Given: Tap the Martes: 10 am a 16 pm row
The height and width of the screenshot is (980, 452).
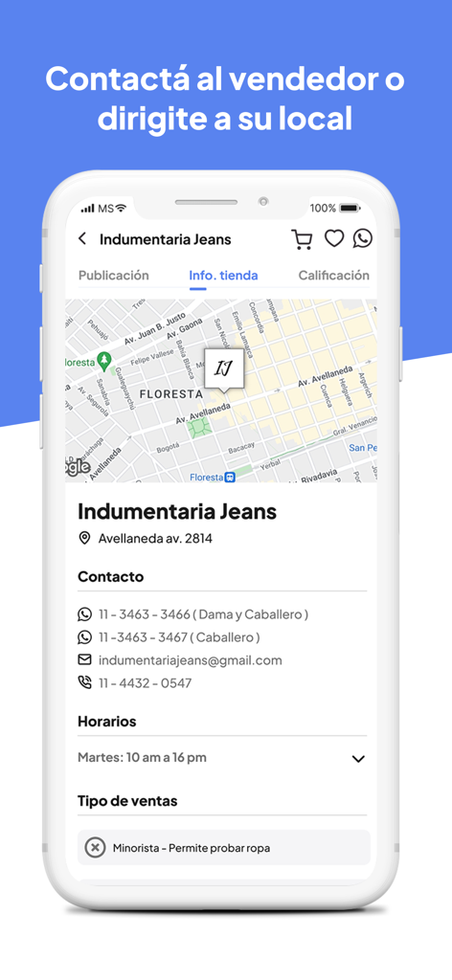Looking at the screenshot, I should pyautogui.click(x=222, y=758).
